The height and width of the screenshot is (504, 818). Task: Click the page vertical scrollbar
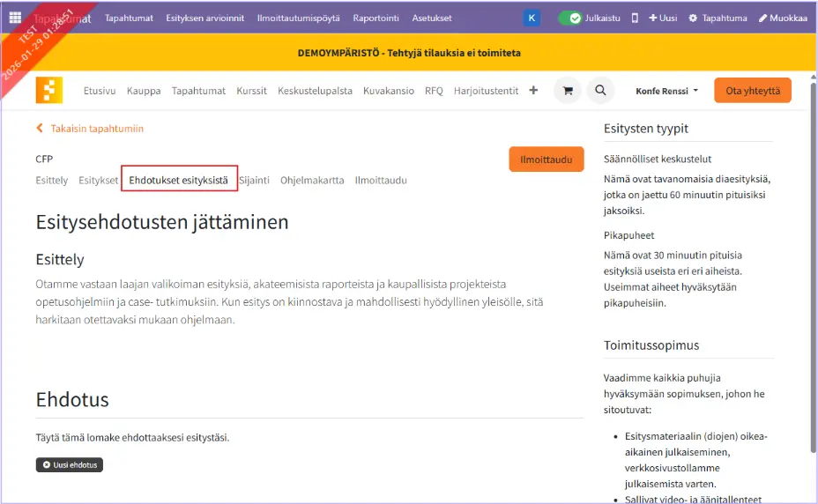tap(813, 264)
